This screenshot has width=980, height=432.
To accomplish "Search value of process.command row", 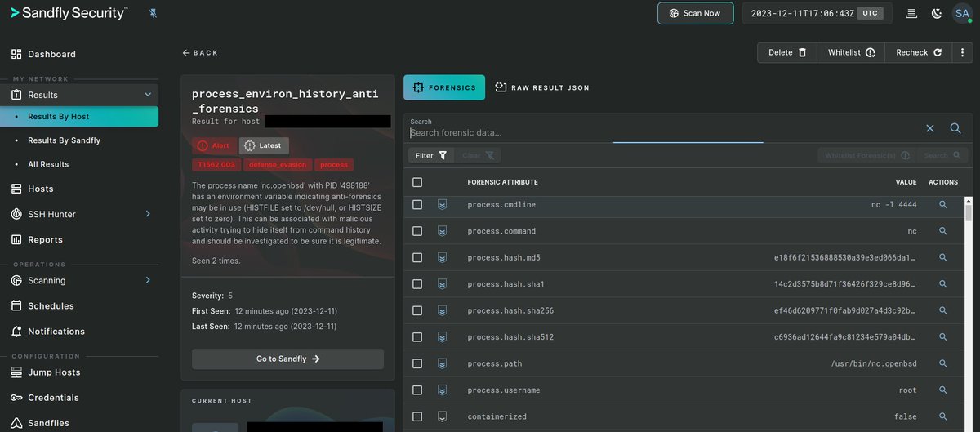I will [942, 231].
